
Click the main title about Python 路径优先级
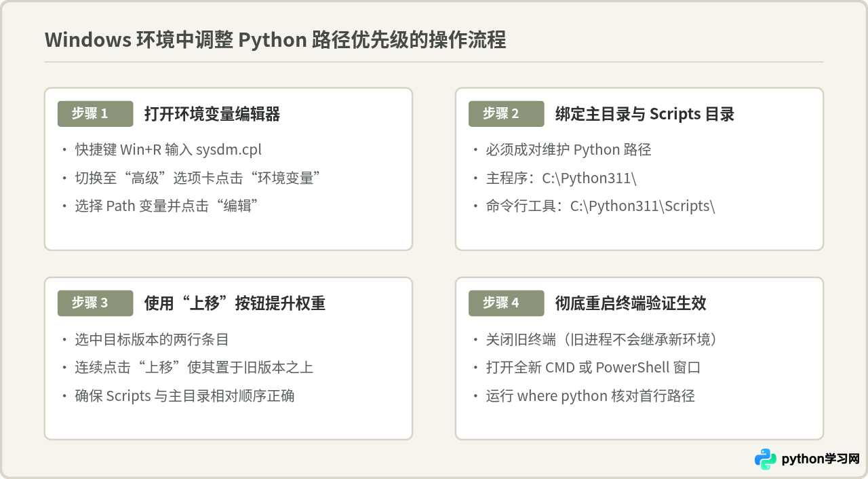(275, 40)
